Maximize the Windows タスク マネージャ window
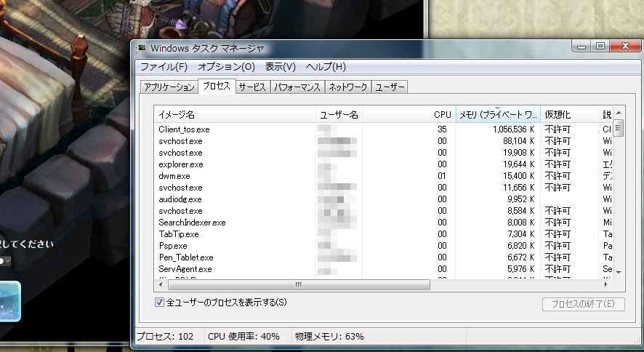This screenshot has height=352, width=644. 600,46
